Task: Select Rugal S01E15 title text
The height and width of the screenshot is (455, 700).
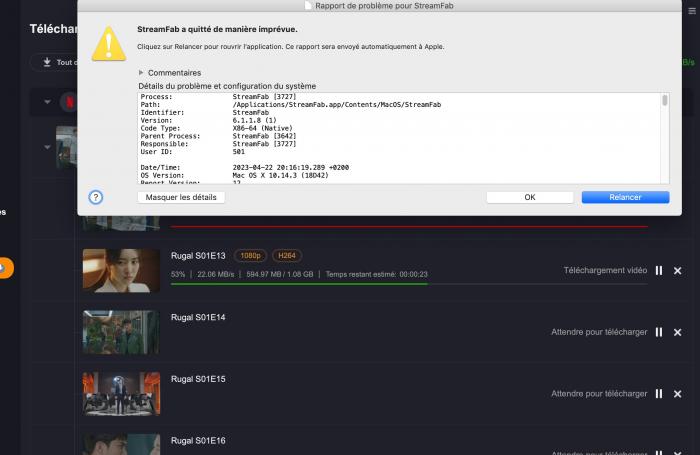Action: pos(198,379)
